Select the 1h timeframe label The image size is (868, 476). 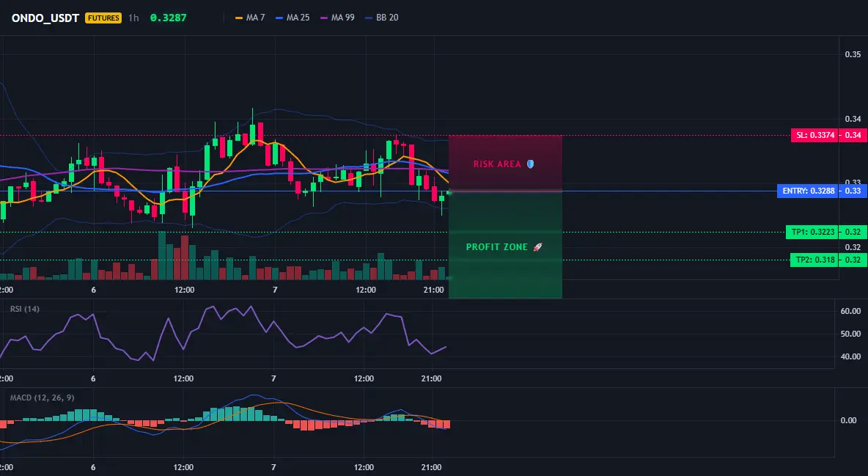coord(133,18)
